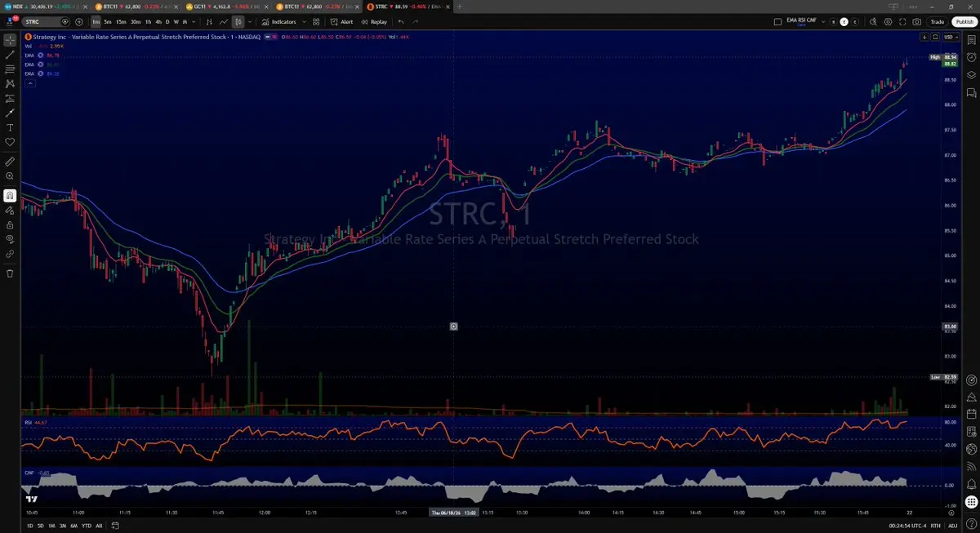This screenshot has width=980, height=533.
Task: Open the Indicators dialog
Action: click(x=279, y=22)
